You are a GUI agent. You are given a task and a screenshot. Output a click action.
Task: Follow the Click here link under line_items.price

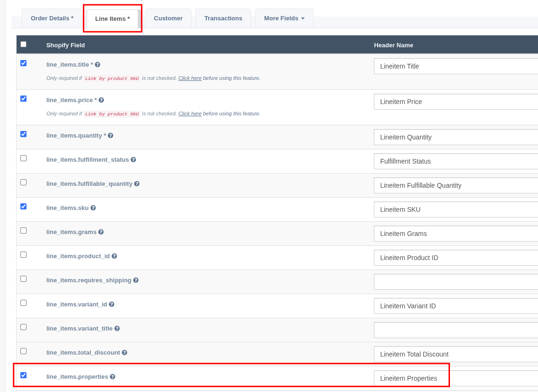[x=190, y=114]
